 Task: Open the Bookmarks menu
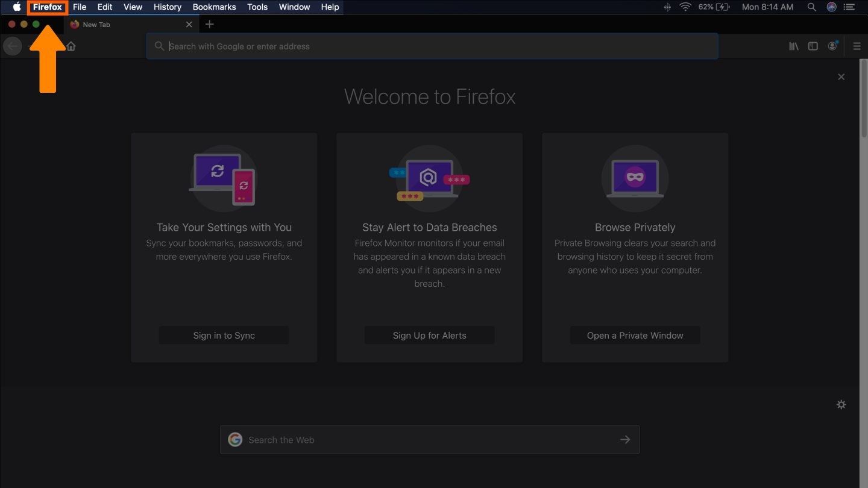tap(214, 7)
